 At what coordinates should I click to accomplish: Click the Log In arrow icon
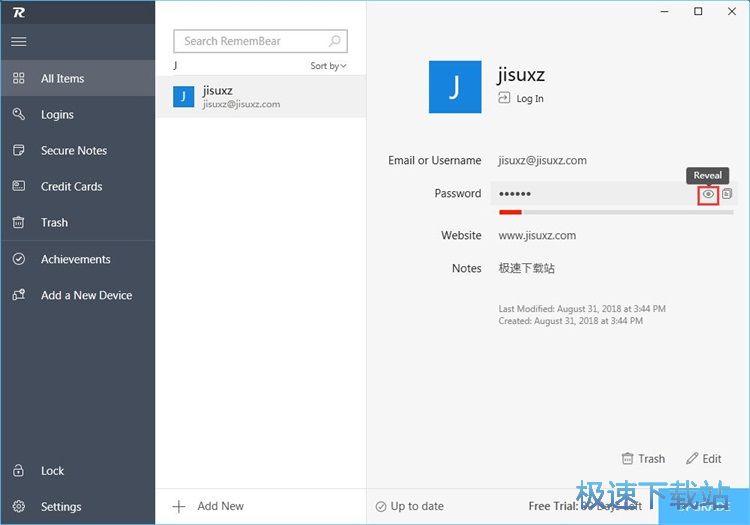point(504,98)
